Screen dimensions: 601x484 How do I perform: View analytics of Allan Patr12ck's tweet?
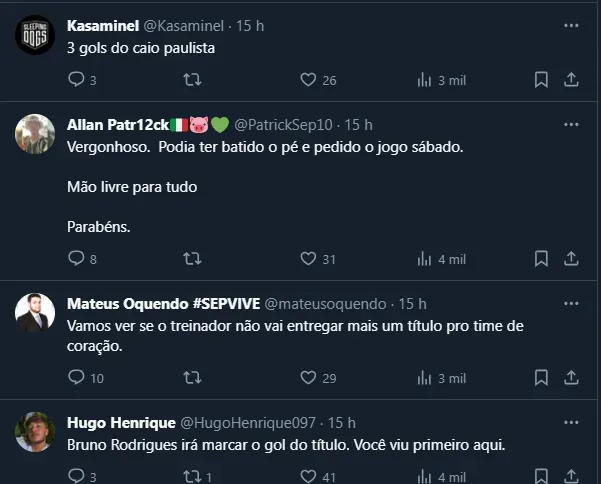(424, 259)
